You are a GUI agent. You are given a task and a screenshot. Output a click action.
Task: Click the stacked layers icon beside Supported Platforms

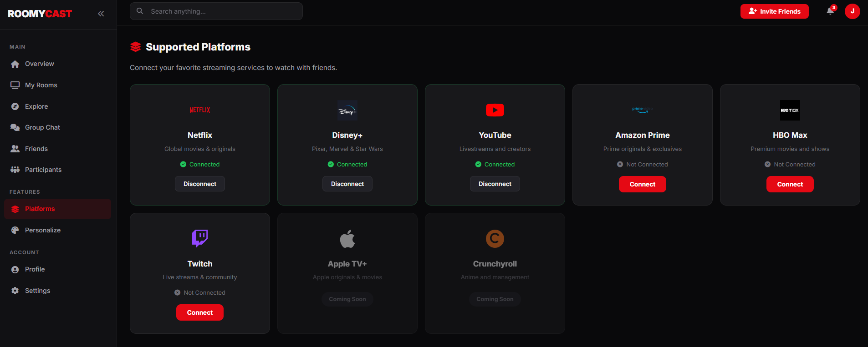pos(135,47)
